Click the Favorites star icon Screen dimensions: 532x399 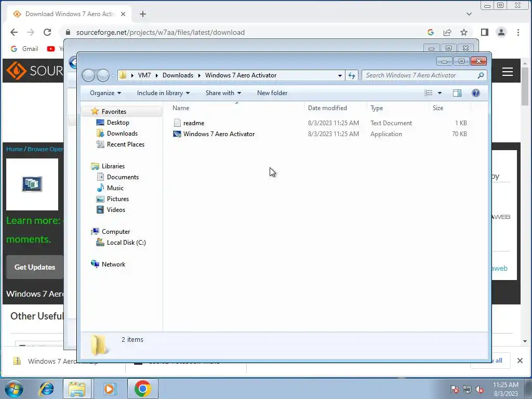(x=95, y=111)
